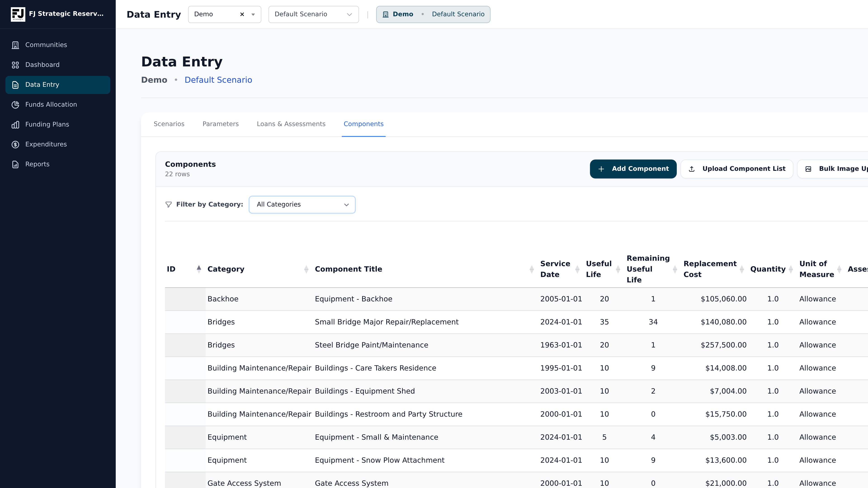
Task: Click the plus icon on Add Component
Action: pos(601,169)
